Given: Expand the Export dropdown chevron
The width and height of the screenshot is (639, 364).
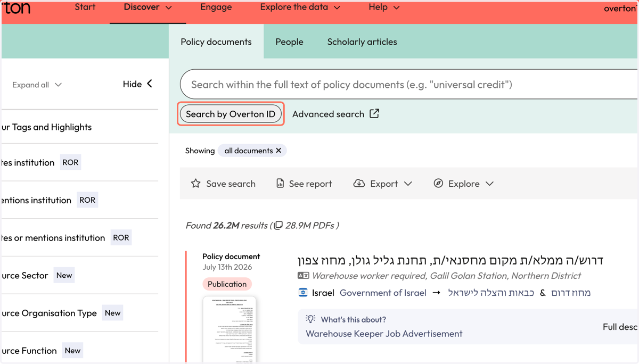Looking at the screenshot, I should tap(408, 184).
